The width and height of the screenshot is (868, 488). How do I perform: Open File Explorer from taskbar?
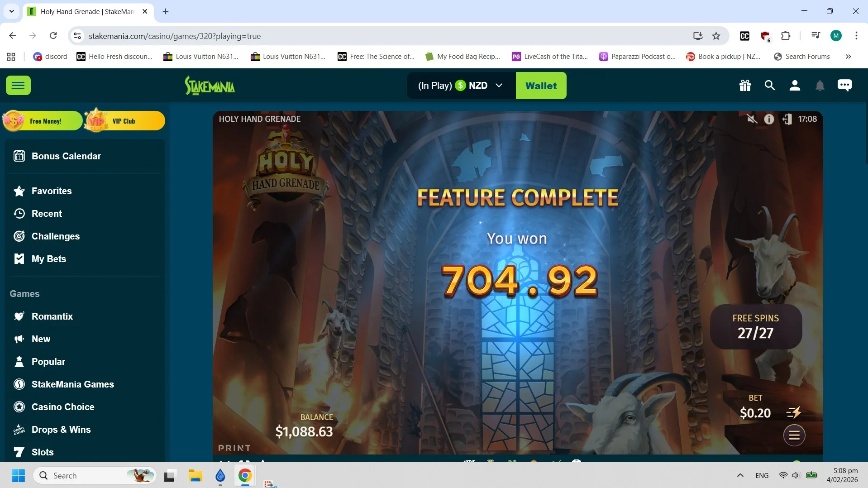click(x=196, y=475)
